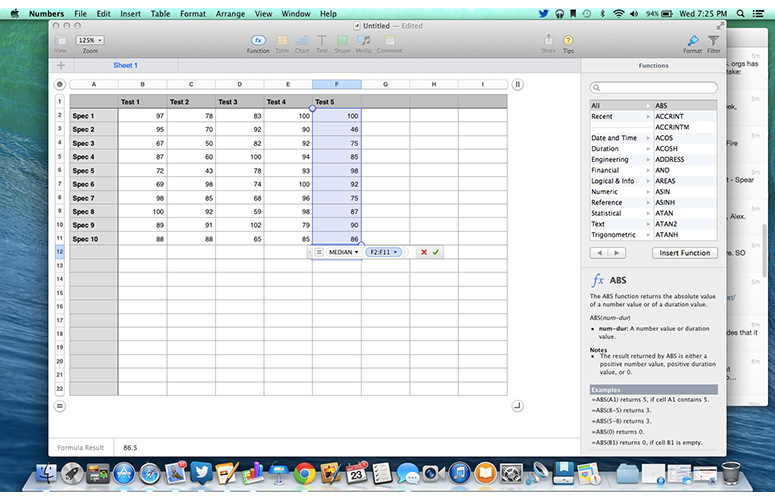Click the Share toolbar icon
The width and height of the screenshot is (775, 500).
(x=548, y=43)
